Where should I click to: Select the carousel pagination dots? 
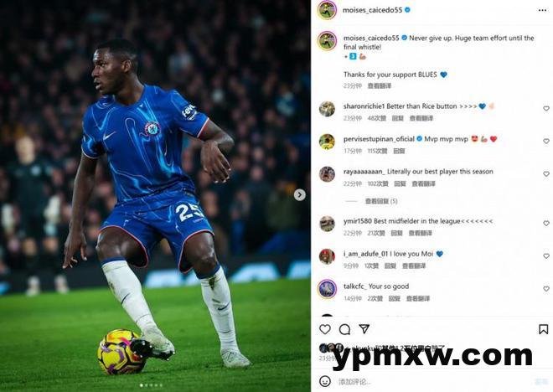pyautogui.click(x=151, y=385)
